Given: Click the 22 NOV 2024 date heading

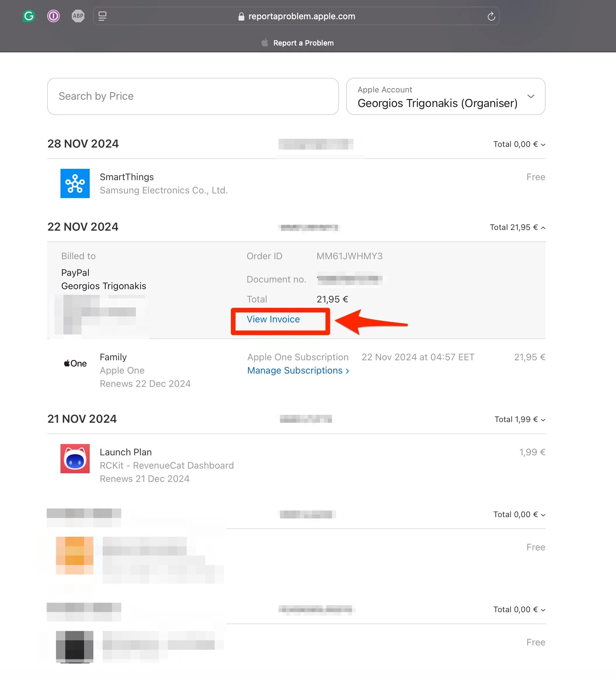Looking at the screenshot, I should [x=83, y=227].
